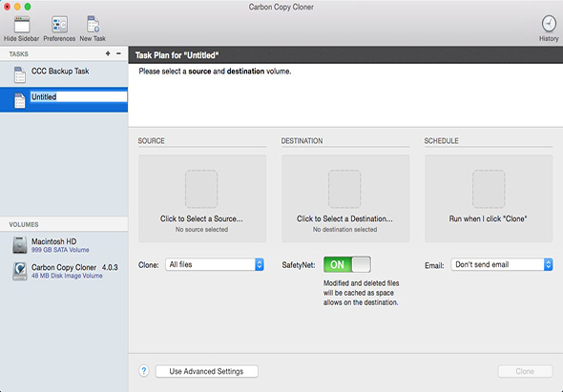The image size is (563, 392).
Task: Select Carbon Copy Cloner 4.0.3 volume row
Action: click(x=64, y=271)
